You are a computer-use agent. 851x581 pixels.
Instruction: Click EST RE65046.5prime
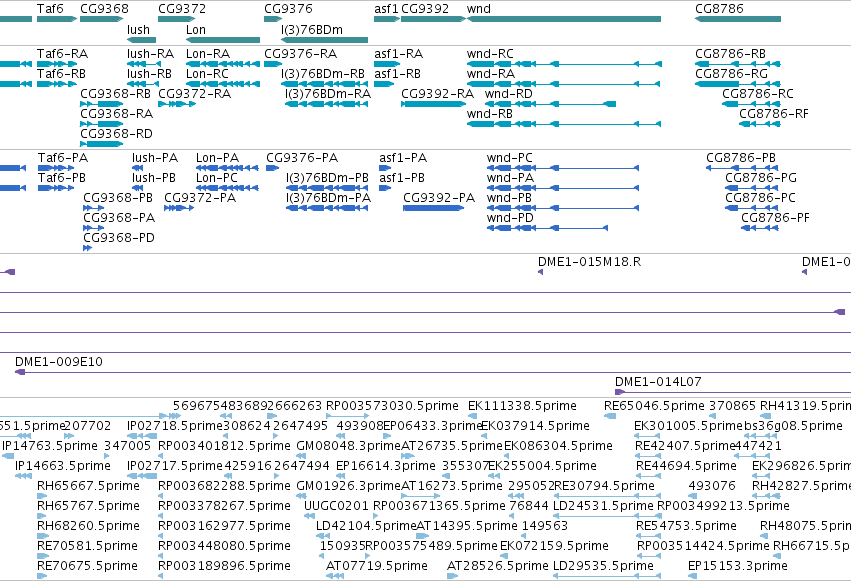(x=654, y=406)
